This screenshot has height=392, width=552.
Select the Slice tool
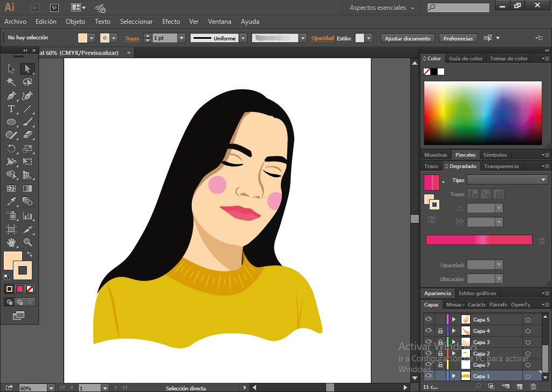pyautogui.click(x=27, y=229)
